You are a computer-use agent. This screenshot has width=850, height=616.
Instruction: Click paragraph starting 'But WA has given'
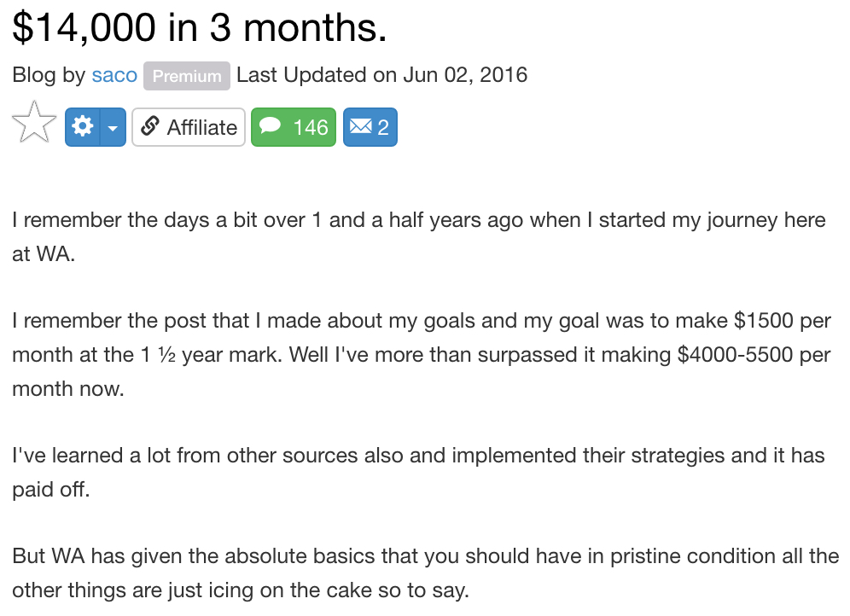[x=426, y=572]
